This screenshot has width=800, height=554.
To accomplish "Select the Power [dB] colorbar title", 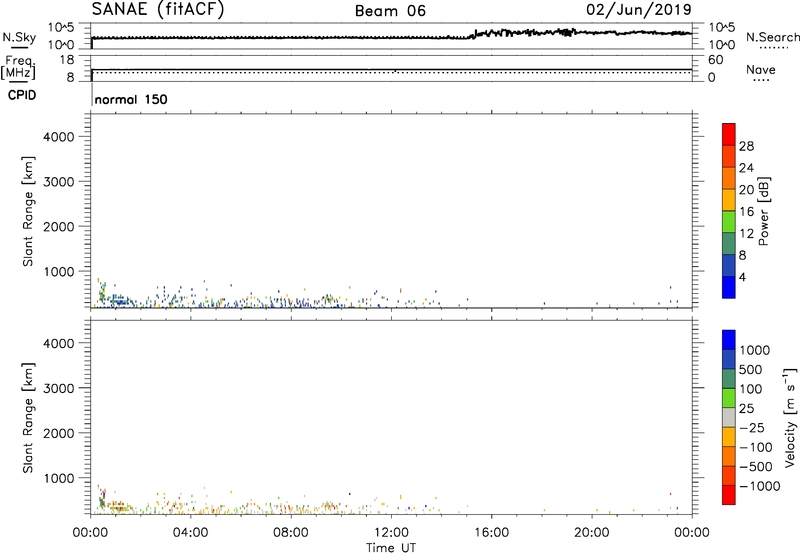I will point(764,211).
